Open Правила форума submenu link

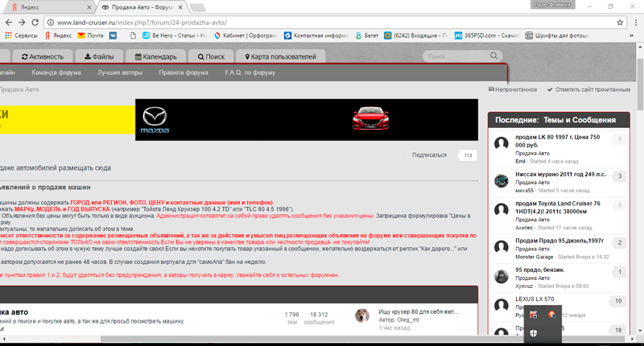point(184,72)
